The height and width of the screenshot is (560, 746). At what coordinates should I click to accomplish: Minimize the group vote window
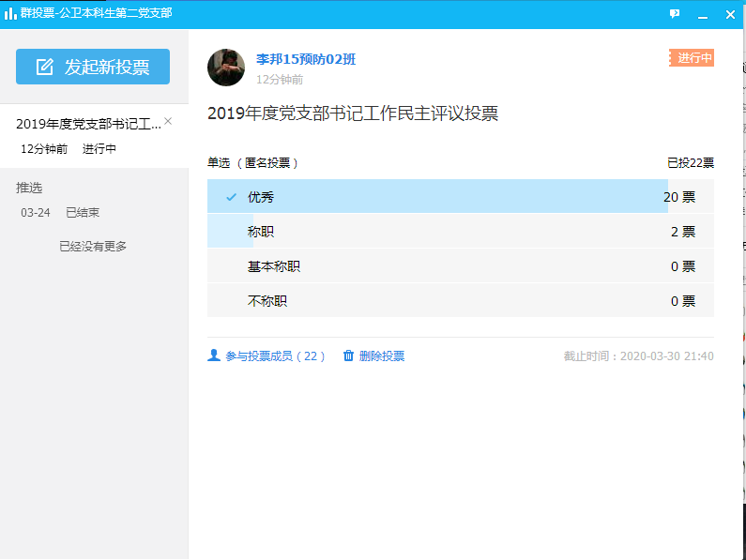coord(702,14)
